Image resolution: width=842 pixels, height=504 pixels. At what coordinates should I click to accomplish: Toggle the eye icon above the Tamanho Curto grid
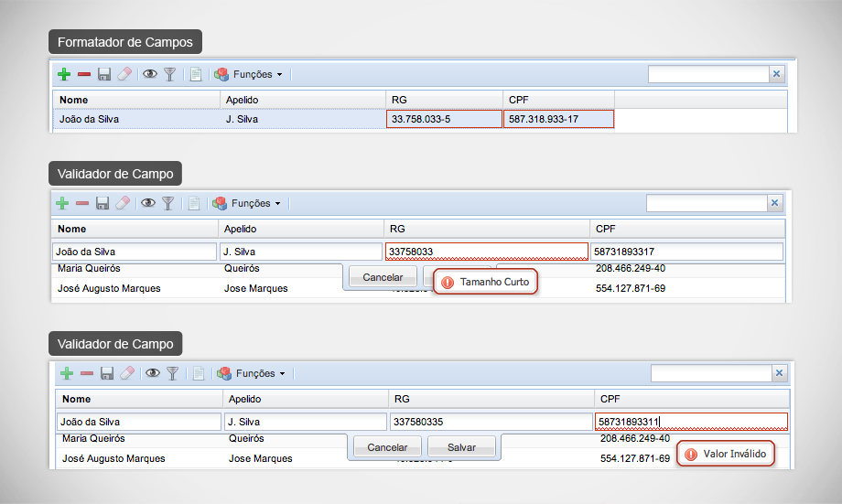(147, 203)
